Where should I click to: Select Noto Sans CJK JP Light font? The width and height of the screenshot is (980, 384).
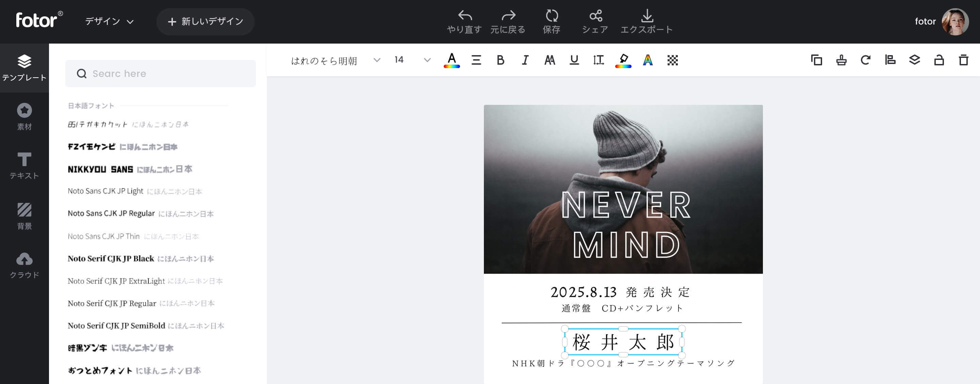pyautogui.click(x=135, y=191)
